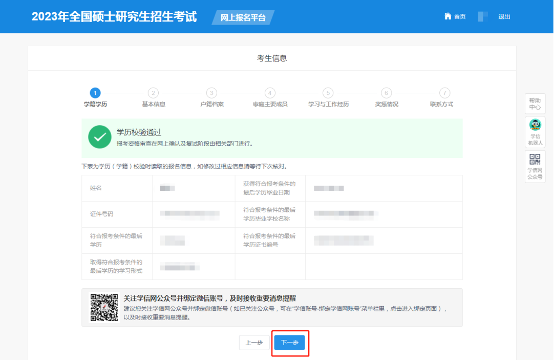This screenshot has width=554, height=360.
Task: Select step 1 学籍学历
Action: pos(95,98)
